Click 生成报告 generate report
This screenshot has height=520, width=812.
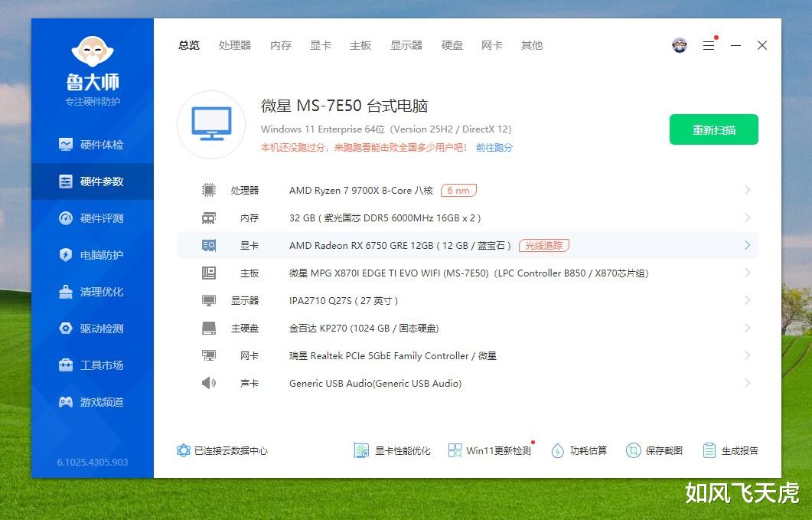730,450
